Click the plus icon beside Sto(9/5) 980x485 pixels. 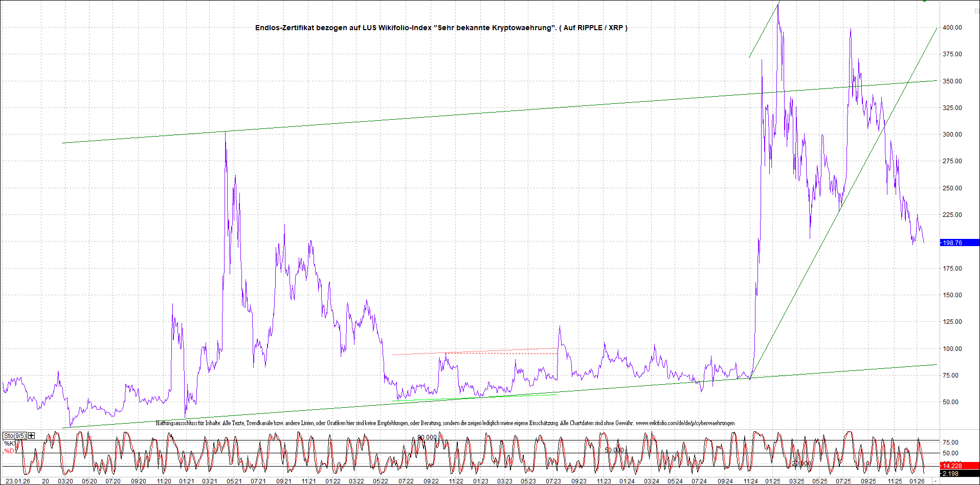click(x=32, y=435)
